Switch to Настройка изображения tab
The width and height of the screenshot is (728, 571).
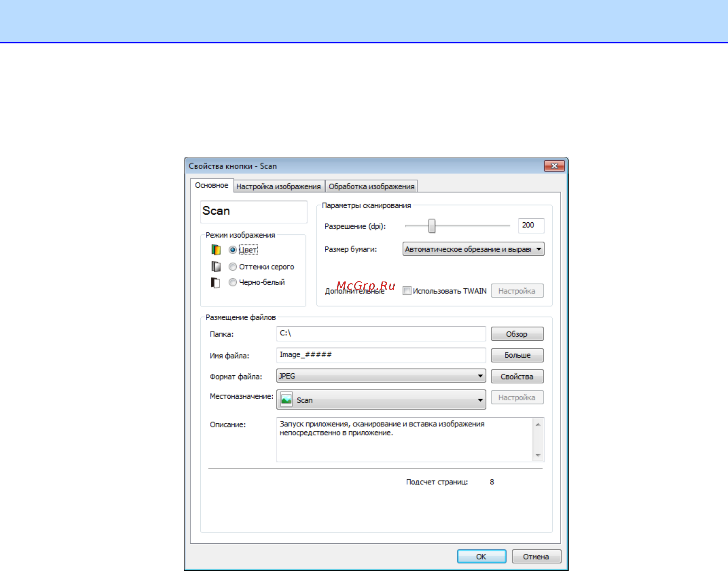pos(278,187)
